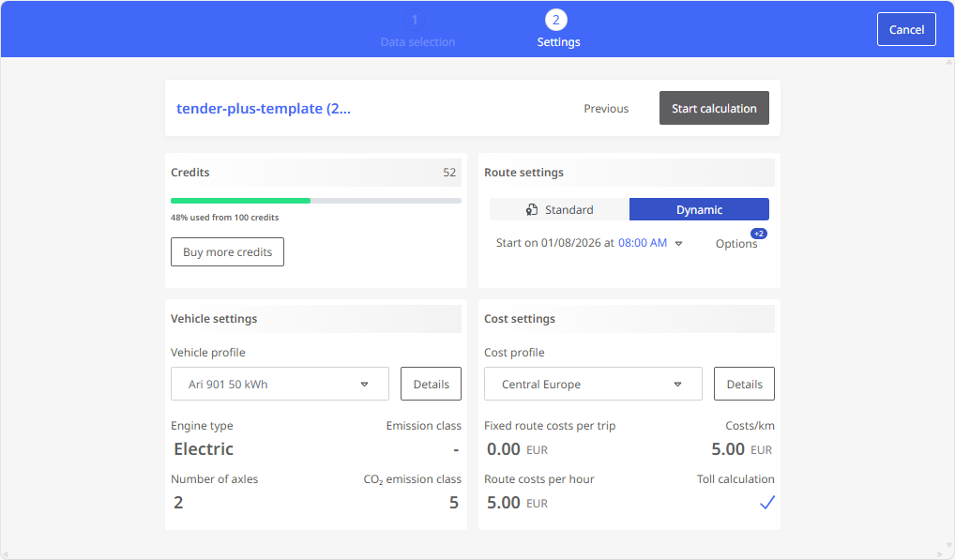The width and height of the screenshot is (955, 560).
Task: Open the Vehicle profile dropdown
Action: (x=280, y=384)
